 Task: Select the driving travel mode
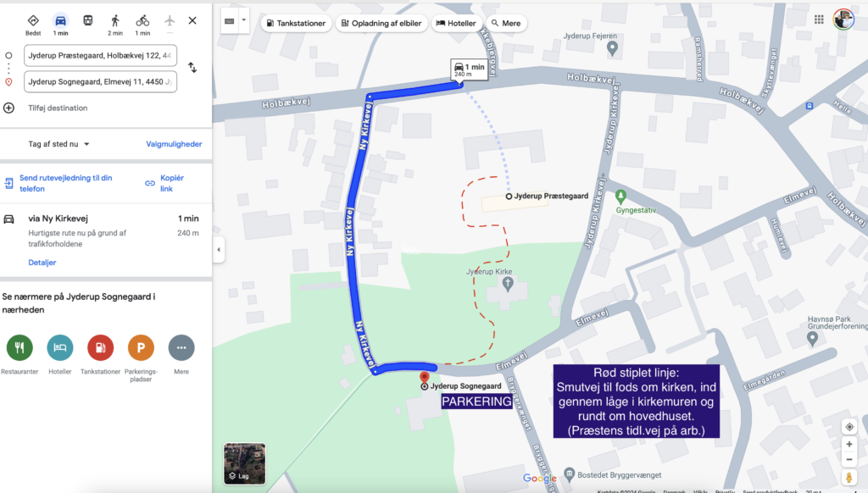60,21
